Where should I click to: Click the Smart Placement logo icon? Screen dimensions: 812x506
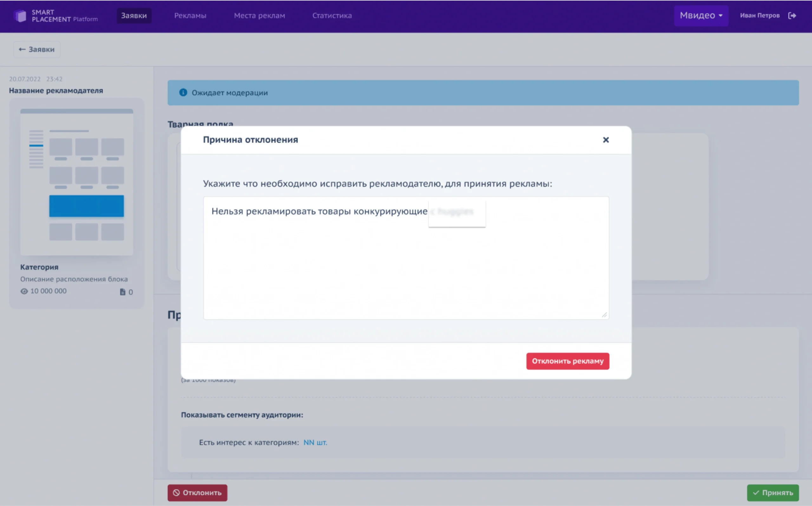click(x=20, y=16)
